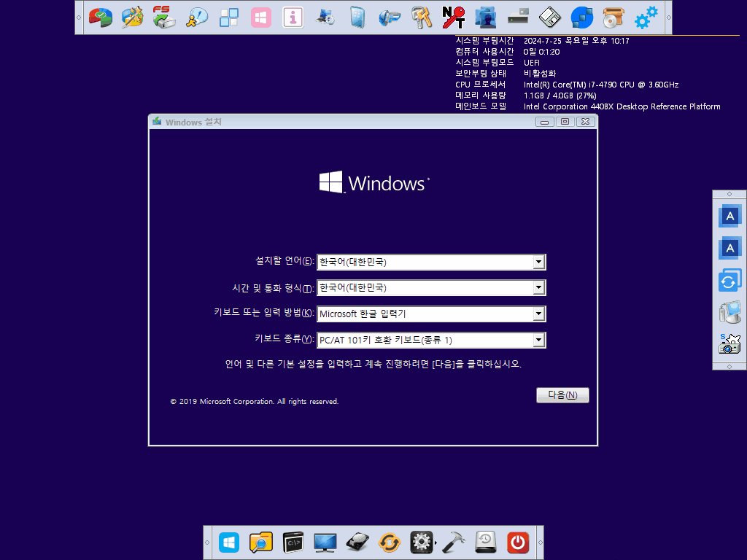Click the pink Windows logo icon
The image size is (747, 560).
click(261, 17)
